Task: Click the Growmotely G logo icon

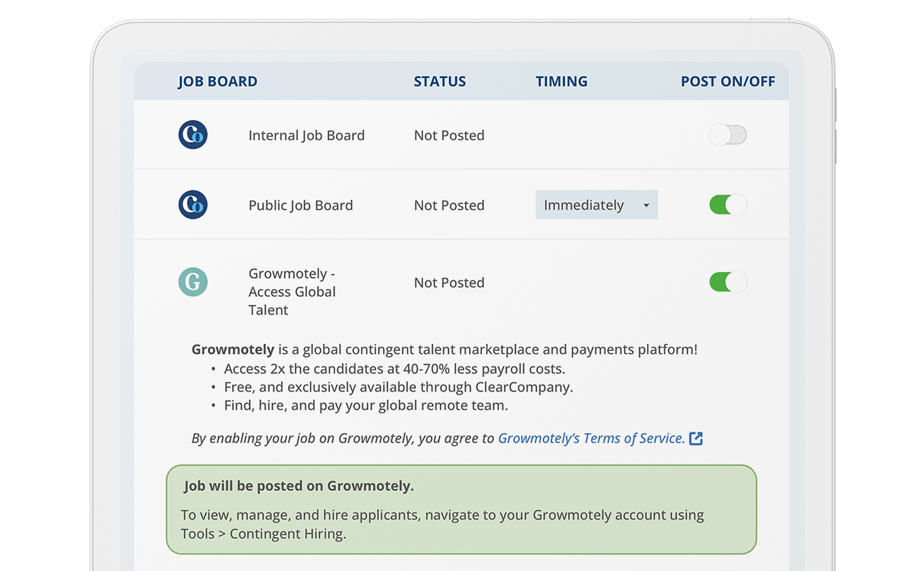Action: 193,282
